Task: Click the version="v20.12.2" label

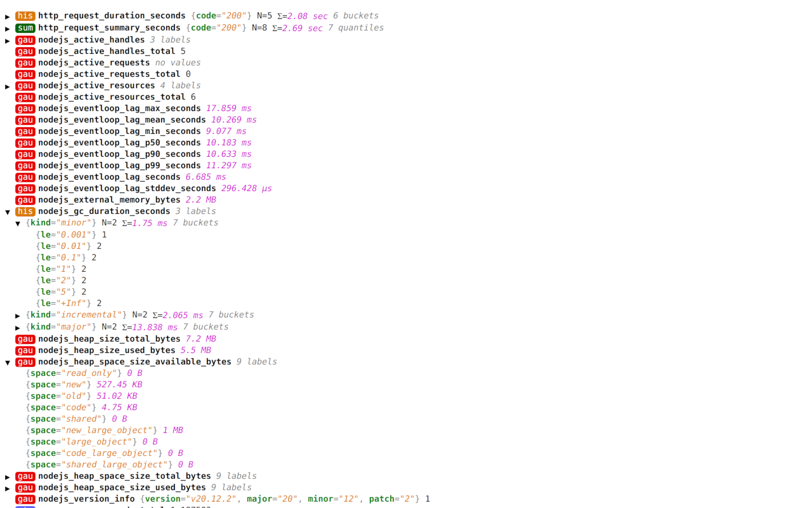Action: pyautogui.click(x=190, y=499)
